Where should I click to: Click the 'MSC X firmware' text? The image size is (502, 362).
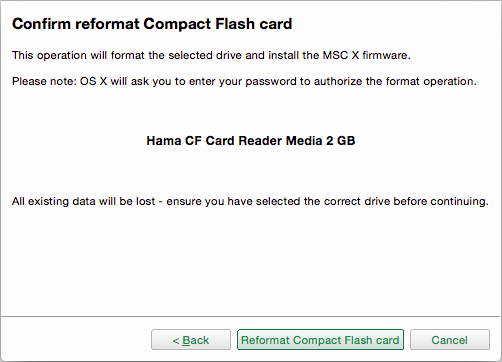[366, 55]
